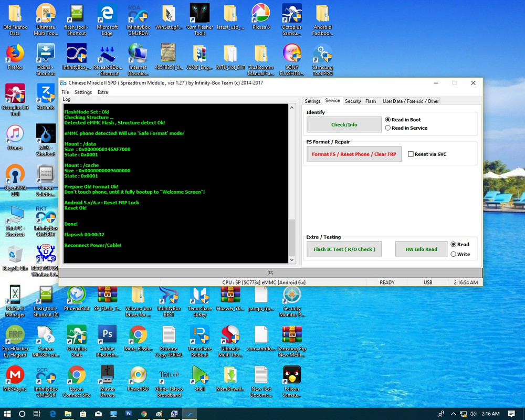This screenshot has height=420, width=525.
Task: Click the "Reconnect Power/Cable!" log line
Action: click(x=93, y=245)
